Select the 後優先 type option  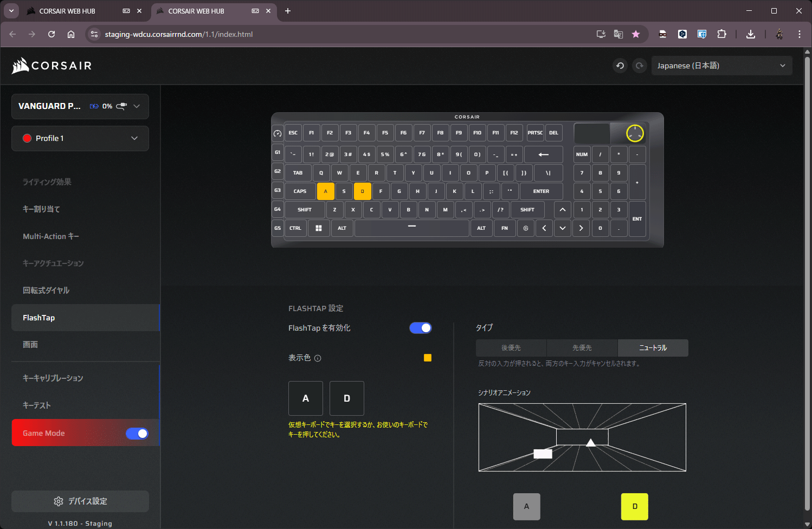click(x=511, y=348)
